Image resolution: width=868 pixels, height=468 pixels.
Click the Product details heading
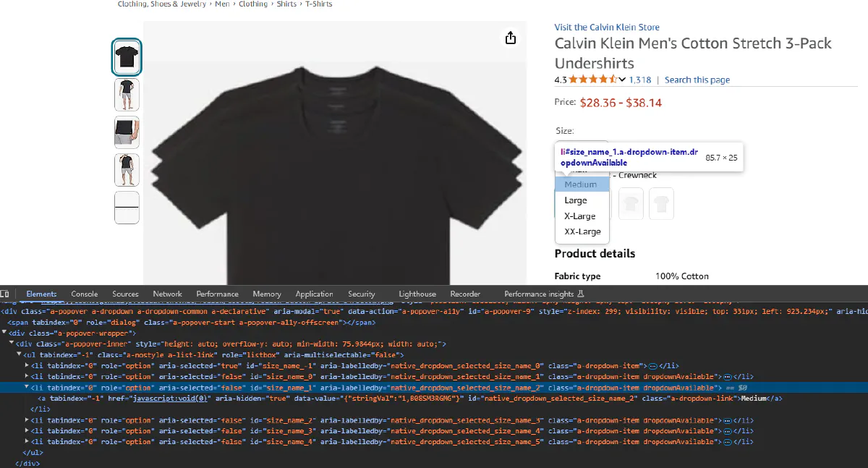(595, 254)
